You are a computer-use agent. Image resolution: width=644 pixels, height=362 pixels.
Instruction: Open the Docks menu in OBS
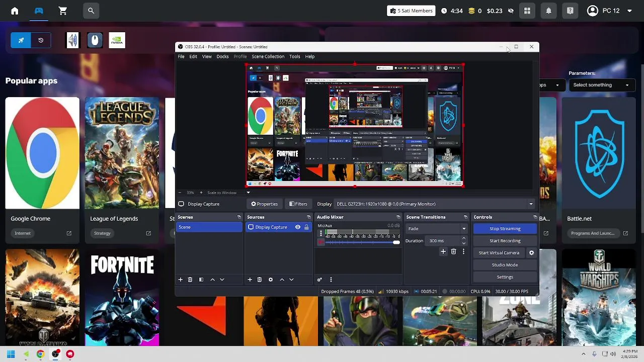222,57
